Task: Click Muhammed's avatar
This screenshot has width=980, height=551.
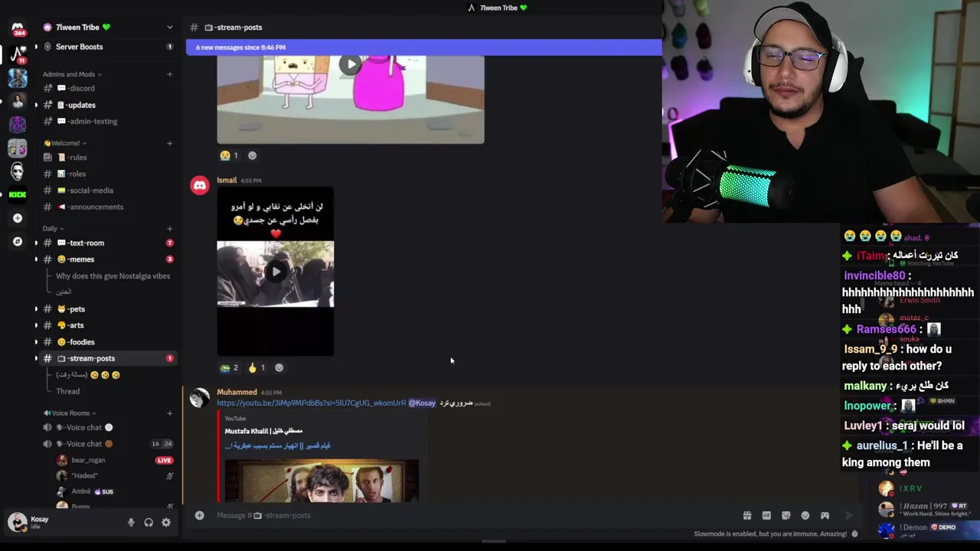Action: tap(200, 397)
